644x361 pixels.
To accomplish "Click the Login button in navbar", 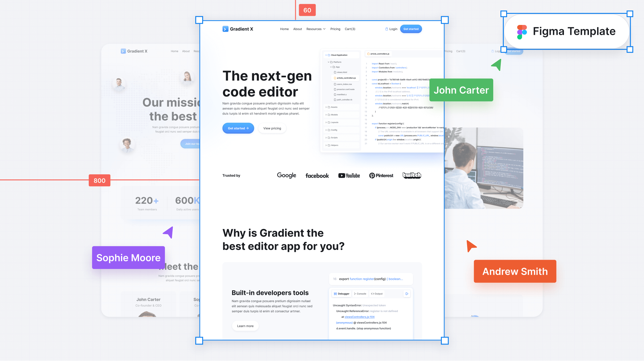I will (x=391, y=29).
